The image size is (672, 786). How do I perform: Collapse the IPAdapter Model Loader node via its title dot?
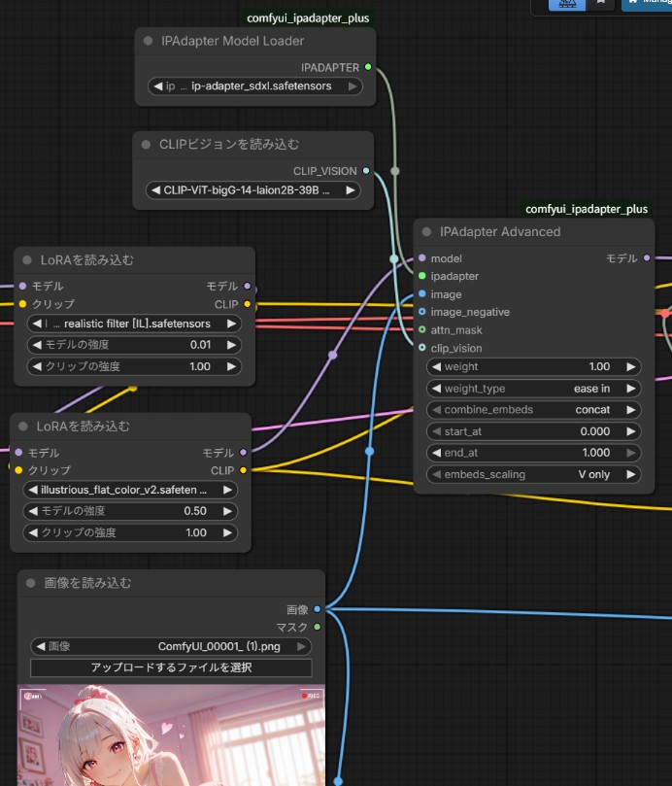click(148, 41)
